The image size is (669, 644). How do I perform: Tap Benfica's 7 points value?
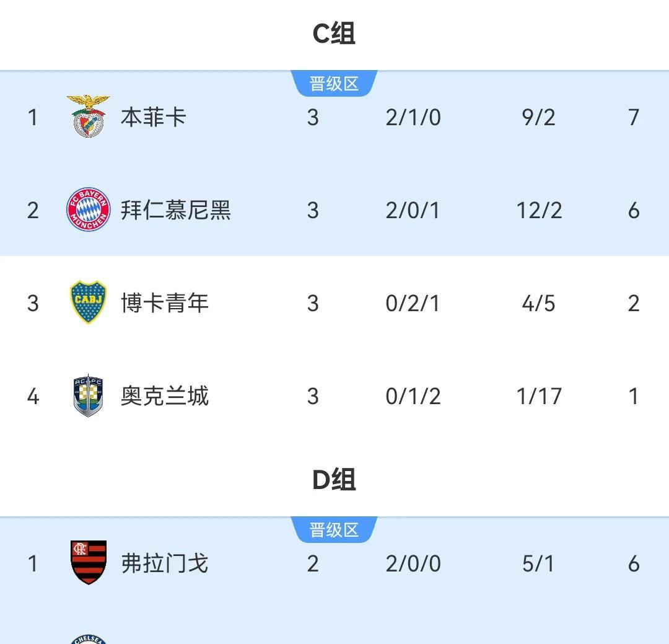pyautogui.click(x=634, y=117)
